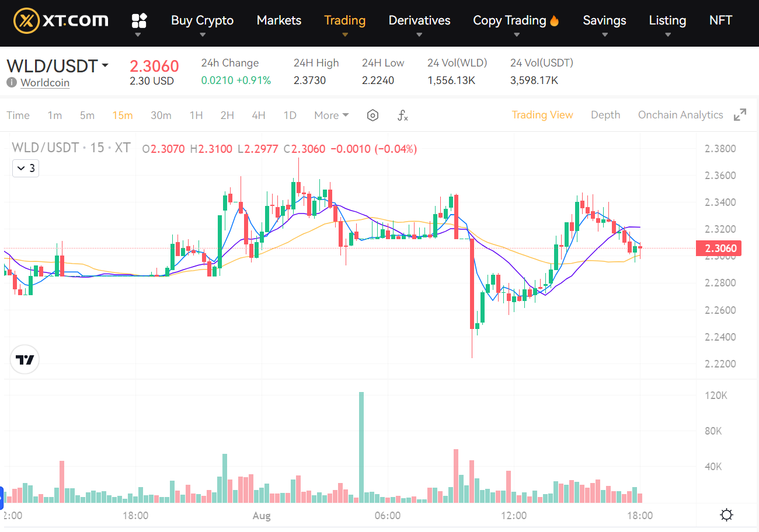Select the 1m interval
759x532 pixels.
click(x=54, y=115)
